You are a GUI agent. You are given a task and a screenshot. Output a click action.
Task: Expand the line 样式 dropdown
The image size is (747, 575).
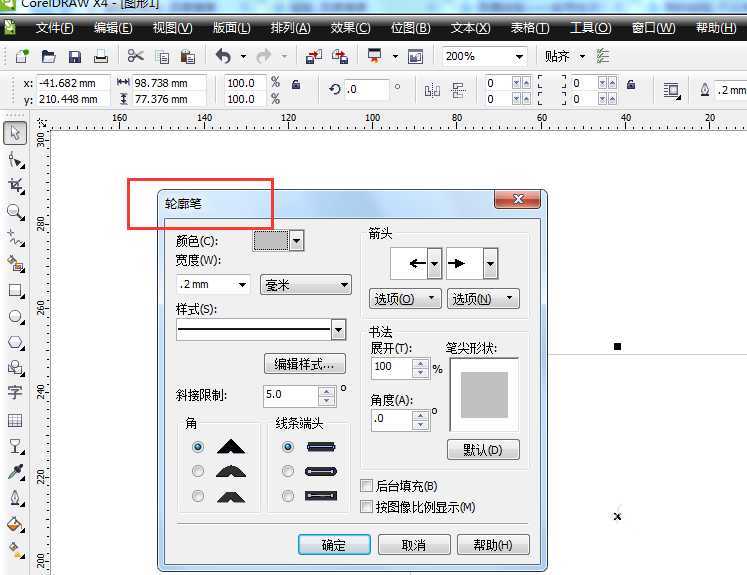[x=339, y=330]
